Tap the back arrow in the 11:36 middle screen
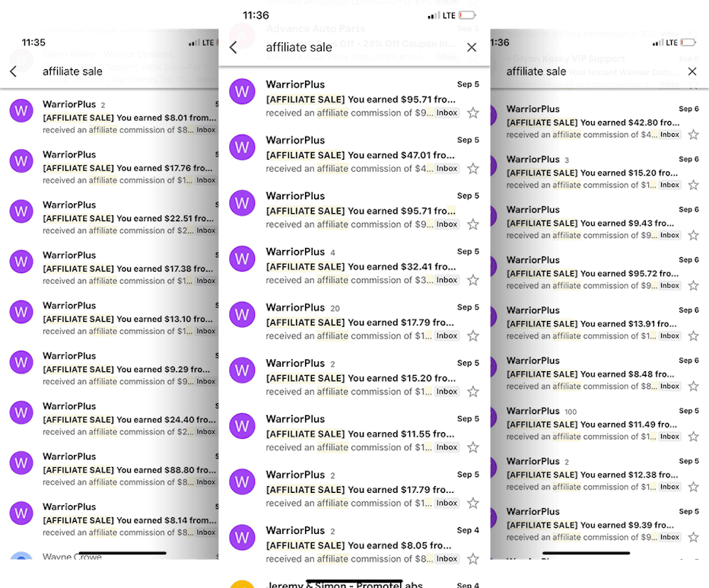Viewport: 709px width, 588px height. pyautogui.click(x=234, y=48)
